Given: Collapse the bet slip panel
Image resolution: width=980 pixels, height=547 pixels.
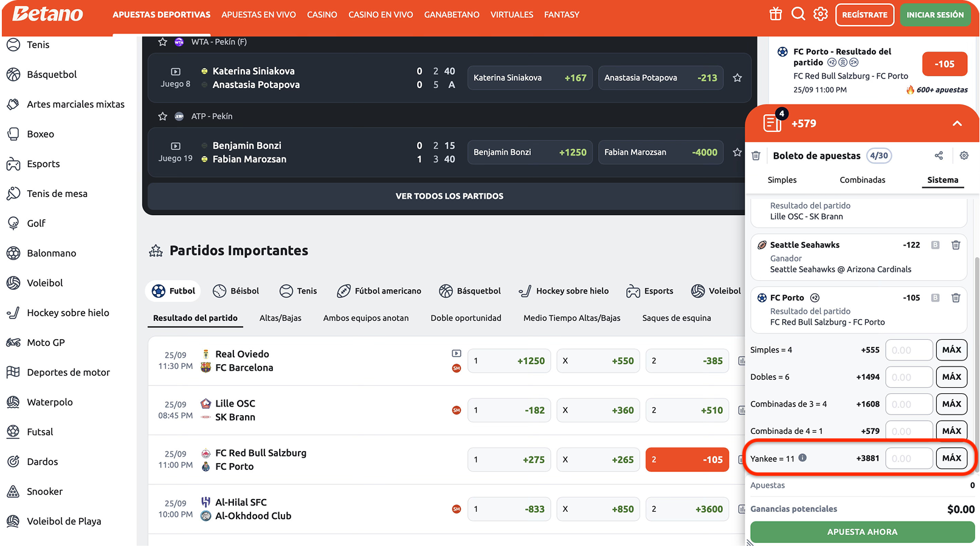Looking at the screenshot, I should (x=957, y=123).
